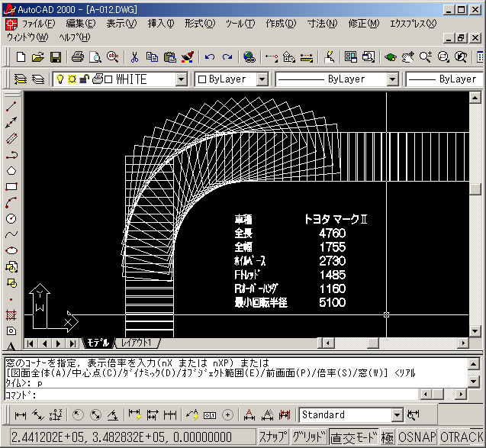486x448 pixels.
Task: Click the color swatch in ByLayer box
Action: click(202, 79)
